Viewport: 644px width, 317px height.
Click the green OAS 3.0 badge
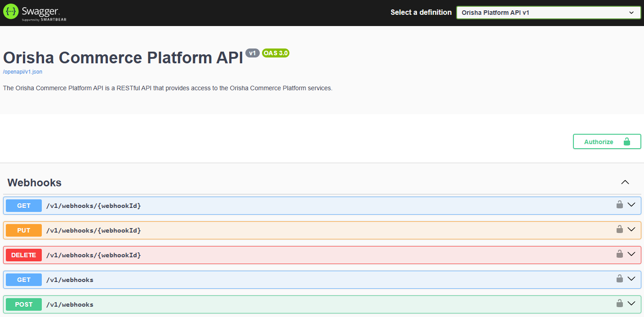275,53
